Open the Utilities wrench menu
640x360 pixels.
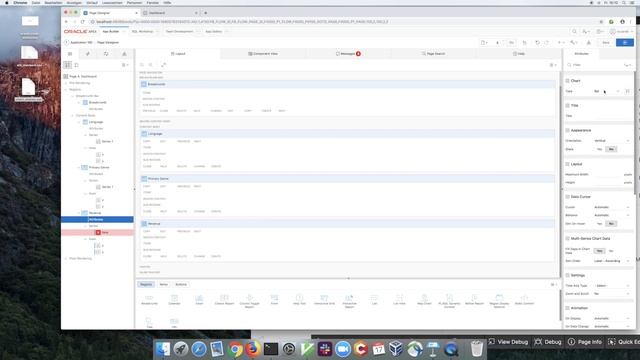574,42
